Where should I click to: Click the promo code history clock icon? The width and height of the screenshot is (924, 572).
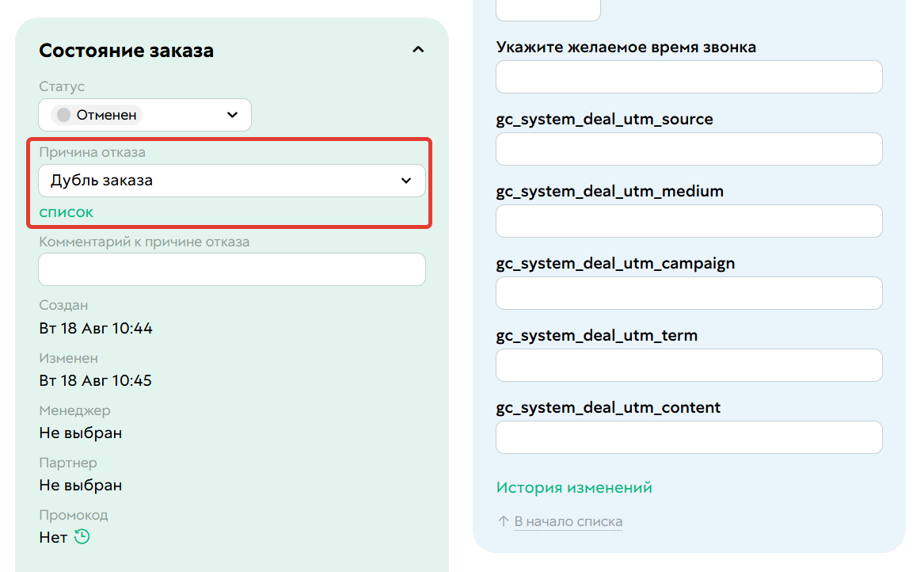click(x=82, y=536)
